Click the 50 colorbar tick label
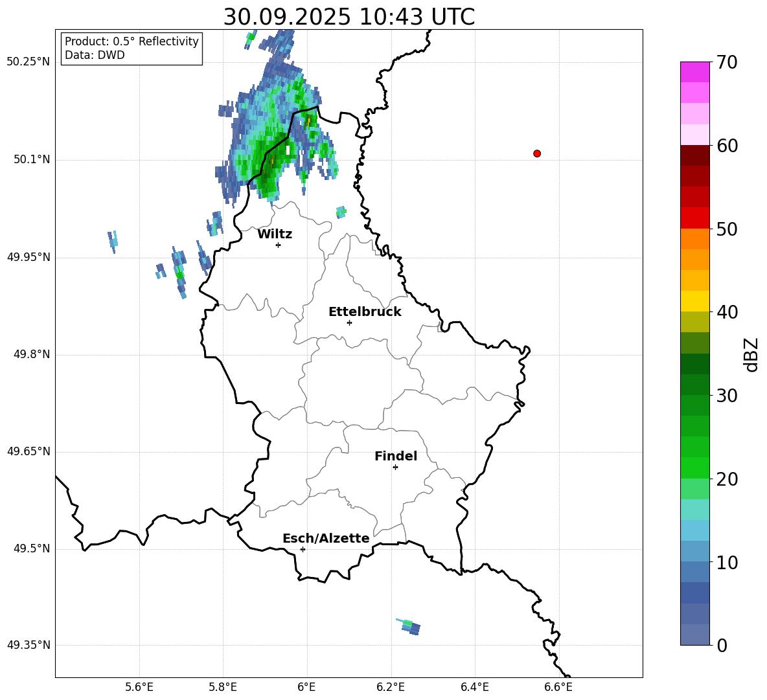This screenshot has width=767, height=700. 727,229
